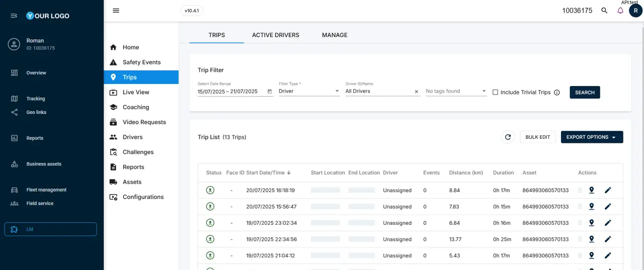644x270 pixels.
Task: Click the search magnifier icon
Action: pos(604,11)
